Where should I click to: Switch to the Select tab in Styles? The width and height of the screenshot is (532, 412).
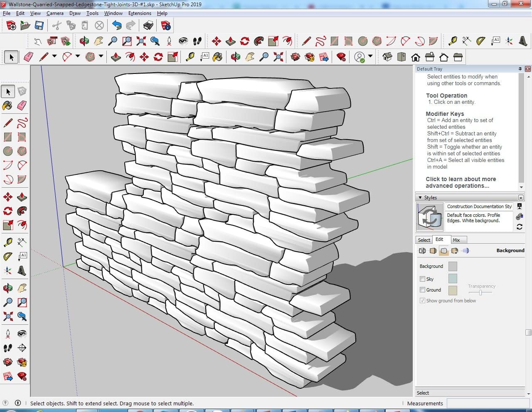coord(424,240)
